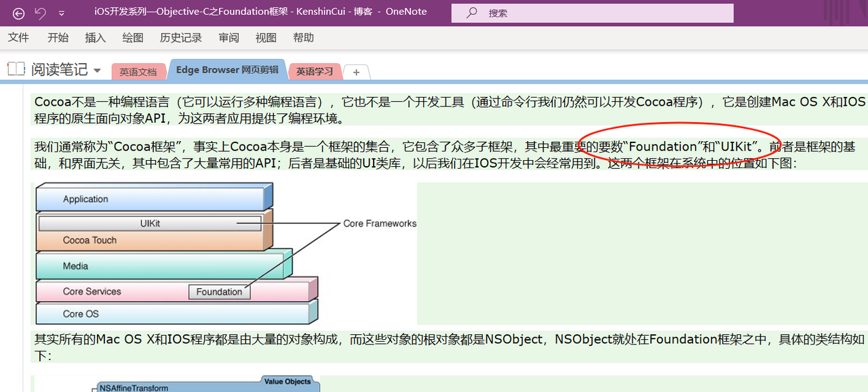Click the paragraph starting with Cocoa不是一种编程语言
The height and width of the screenshot is (392, 868).
450,110
